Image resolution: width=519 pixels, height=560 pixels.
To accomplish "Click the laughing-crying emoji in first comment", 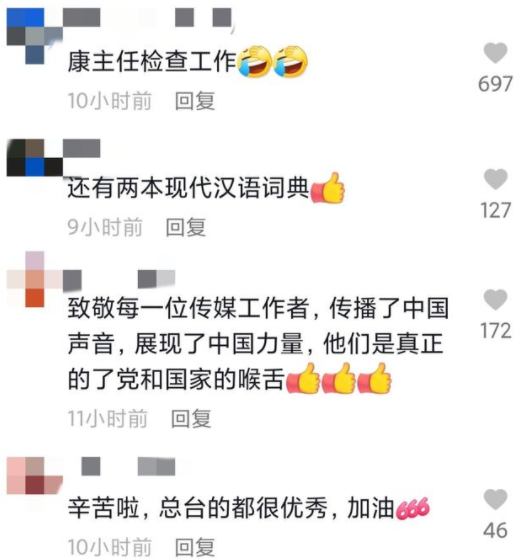I will pos(273,61).
